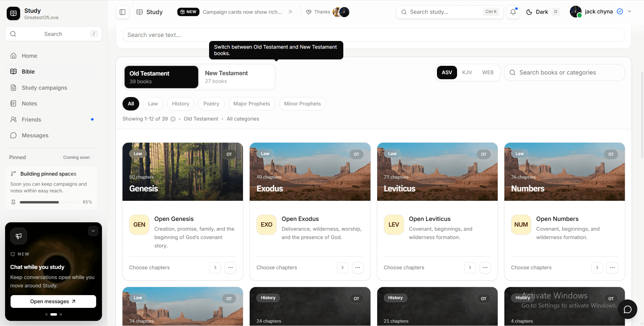Click the verified badge next to jack chyna

(620, 12)
